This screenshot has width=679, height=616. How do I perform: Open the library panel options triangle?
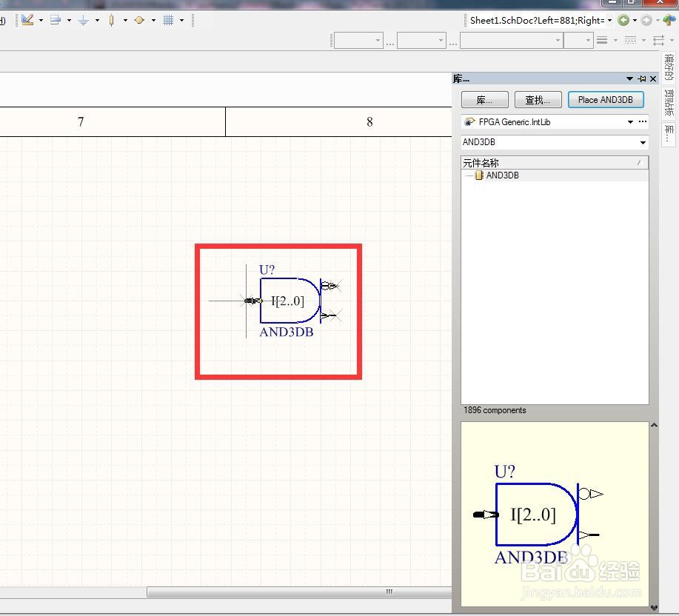pyautogui.click(x=629, y=78)
